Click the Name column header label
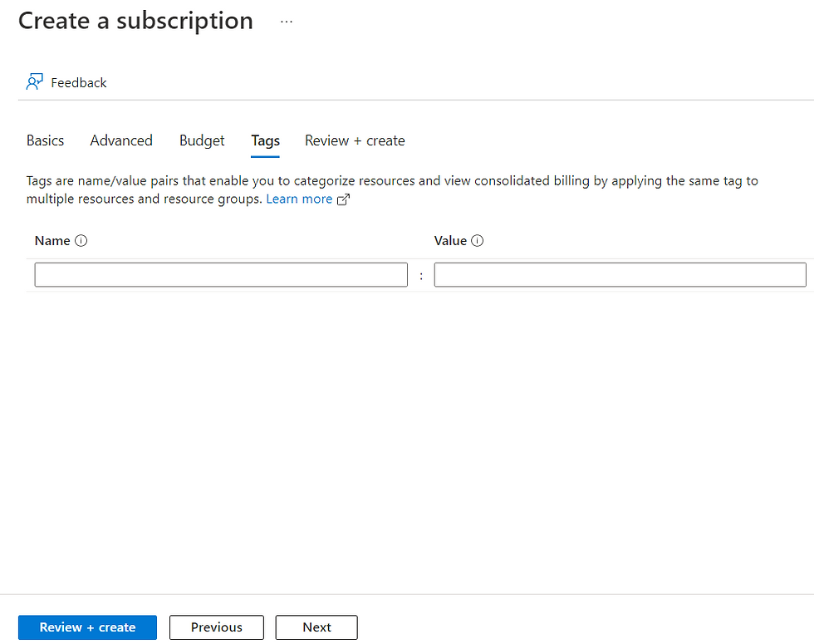This screenshot has width=814, height=644. coord(52,241)
